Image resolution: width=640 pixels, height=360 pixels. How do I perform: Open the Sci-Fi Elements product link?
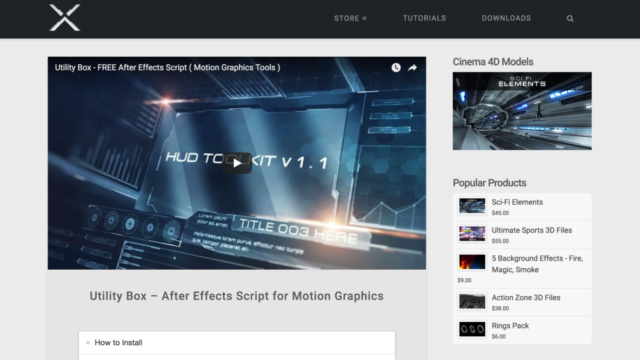[x=517, y=202]
